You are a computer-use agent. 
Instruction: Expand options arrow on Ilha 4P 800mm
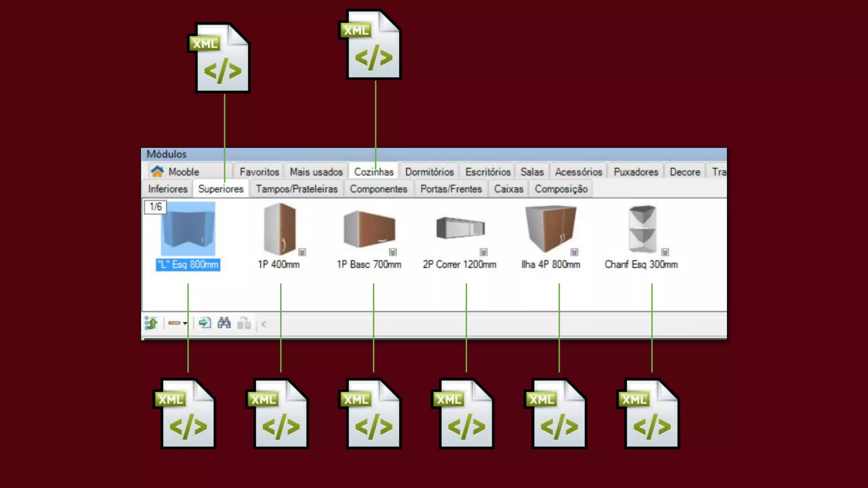click(x=574, y=252)
